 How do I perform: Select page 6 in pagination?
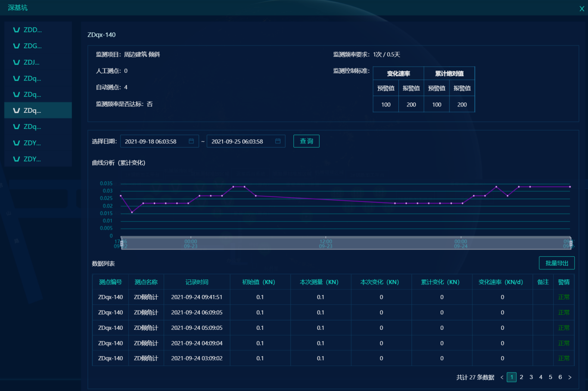point(560,377)
